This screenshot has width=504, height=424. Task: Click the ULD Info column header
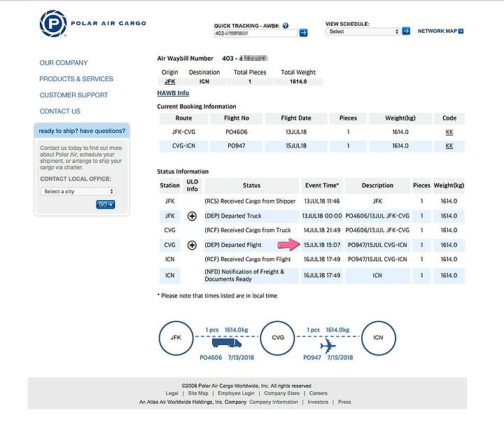coord(192,185)
